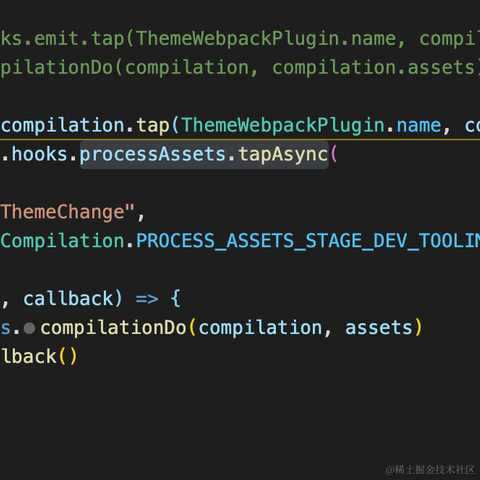Click blue name property after ThemeWebpackPlugin
This screenshot has height=480, width=480.
pos(419,126)
